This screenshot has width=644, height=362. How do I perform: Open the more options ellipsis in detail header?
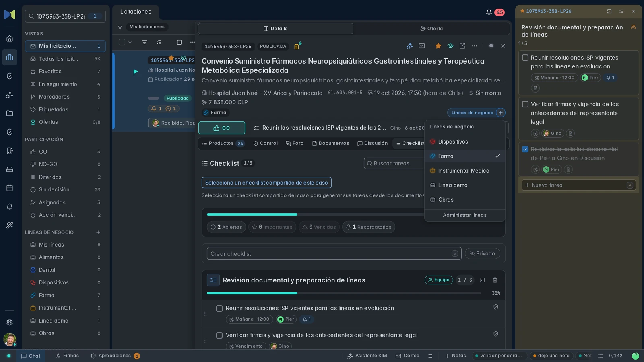(475, 46)
